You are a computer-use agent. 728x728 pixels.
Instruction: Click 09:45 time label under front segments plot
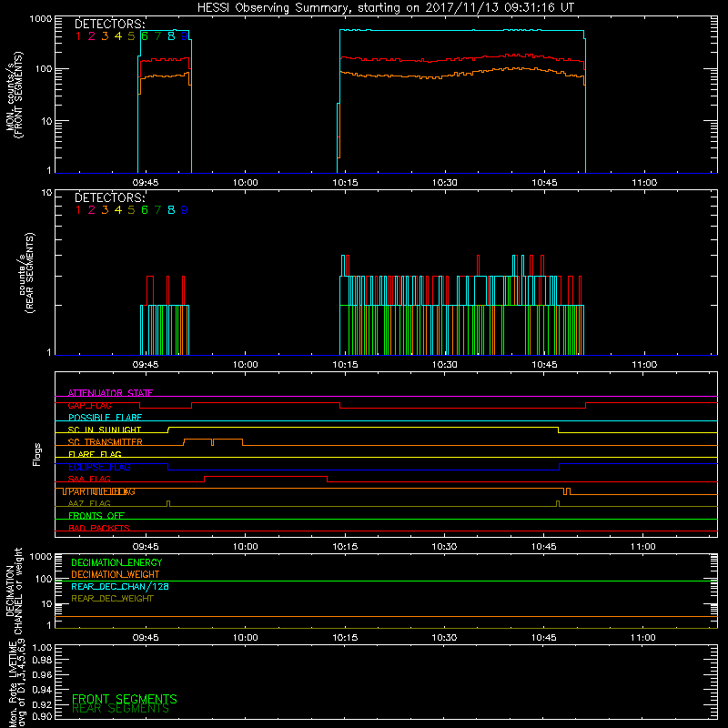pos(146,183)
